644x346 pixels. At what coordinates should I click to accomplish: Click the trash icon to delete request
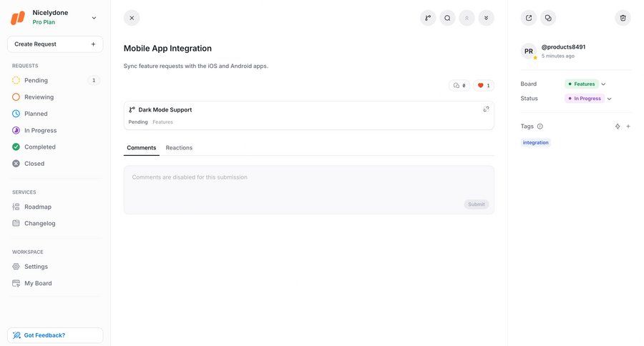[623, 18]
